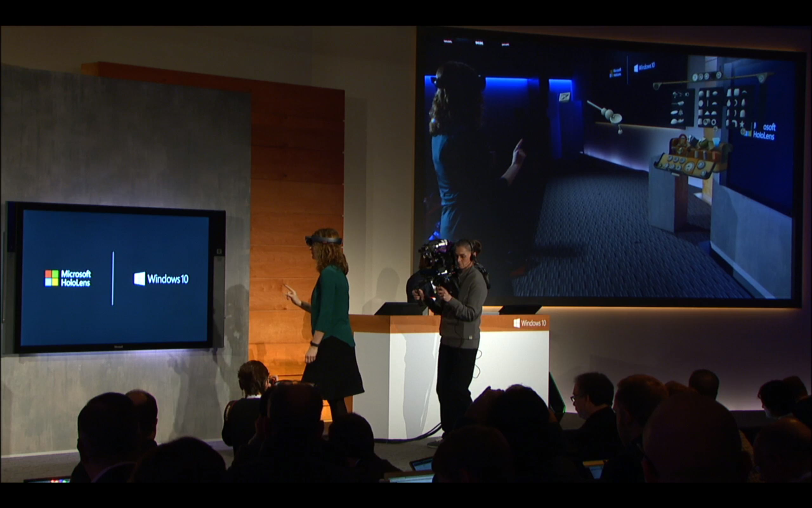
Task: Click the four-color Microsoft logo on the TV
Action: [52, 278]
